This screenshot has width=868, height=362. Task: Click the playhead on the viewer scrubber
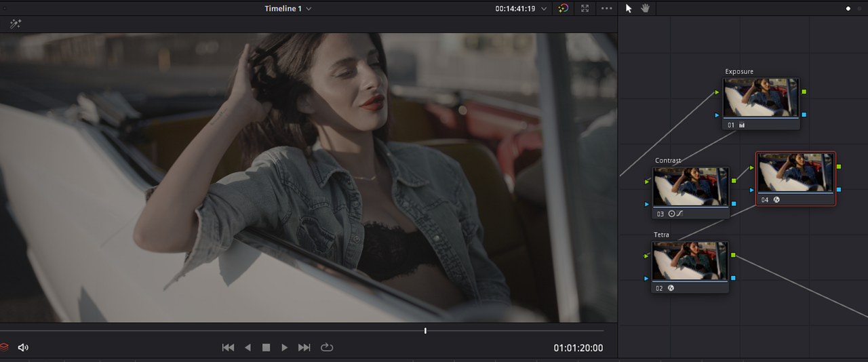click(x=425, y=331)
